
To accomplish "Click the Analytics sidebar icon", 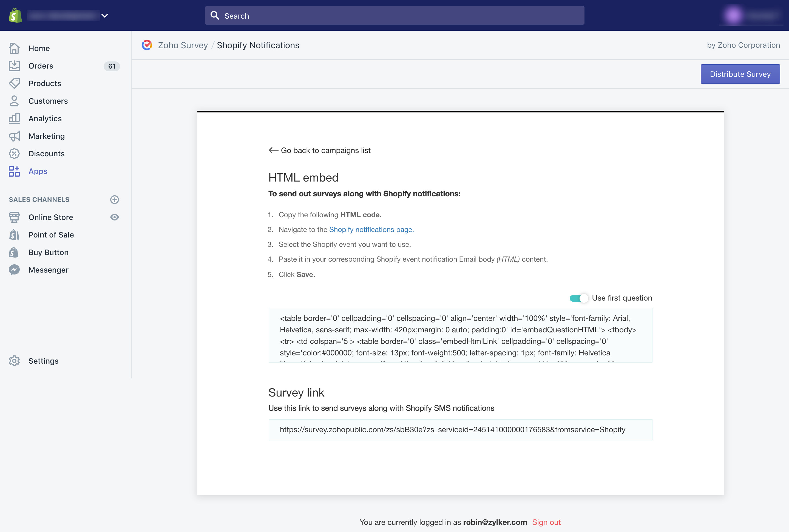I will pyautogui.click(x=15, y=118).
